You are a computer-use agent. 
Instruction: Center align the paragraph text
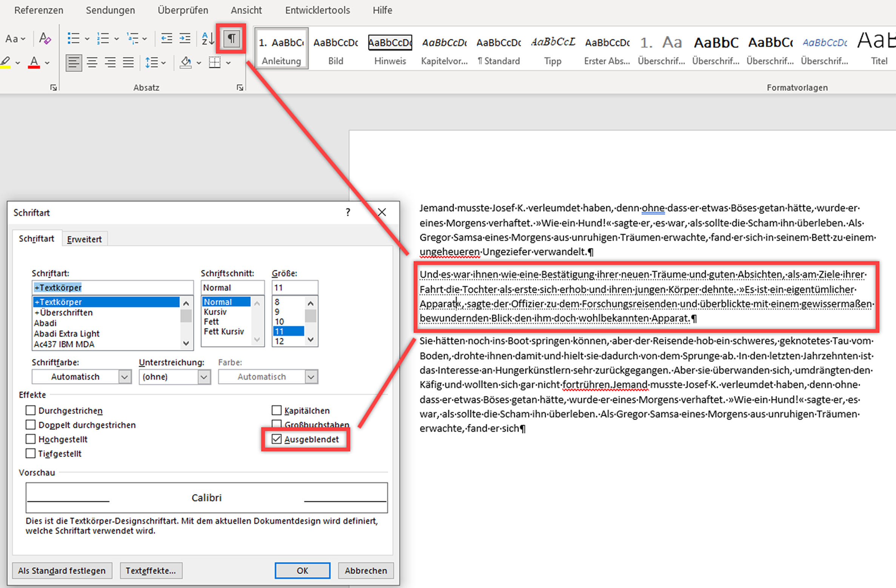pyautogui.click(x=92, y=62)
